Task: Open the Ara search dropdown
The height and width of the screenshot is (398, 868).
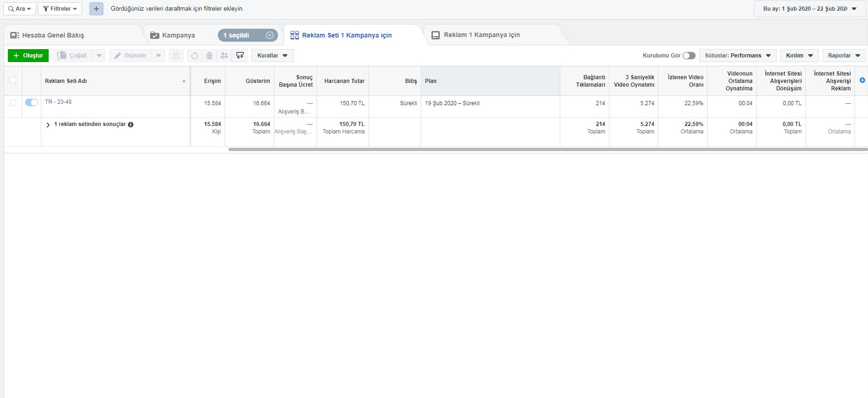Action: click(19, 9)
